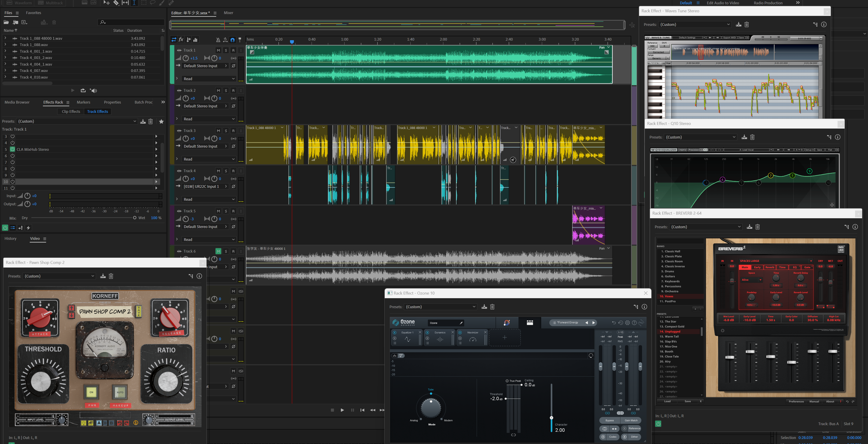
Task: Select the Slip tool in the top toolbar
Action: tap(125, 3)
